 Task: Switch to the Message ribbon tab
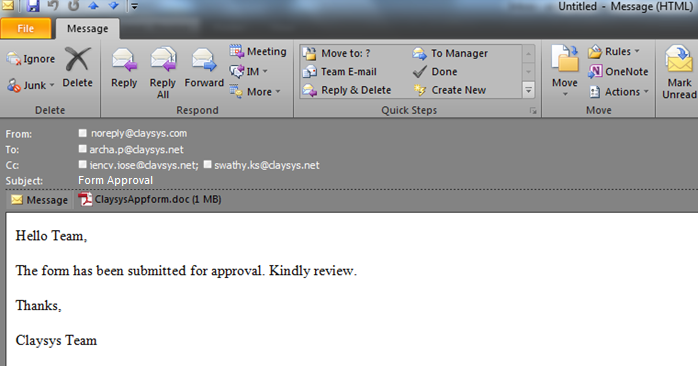coord(88,28)
